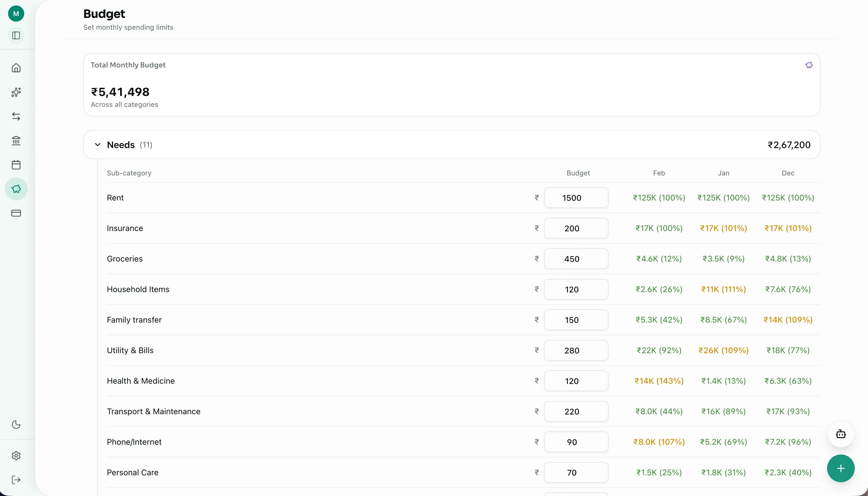The image size is (868, 496).
Task: Focus the Phone/Internet budget input
Action: [x=576, y=442]
